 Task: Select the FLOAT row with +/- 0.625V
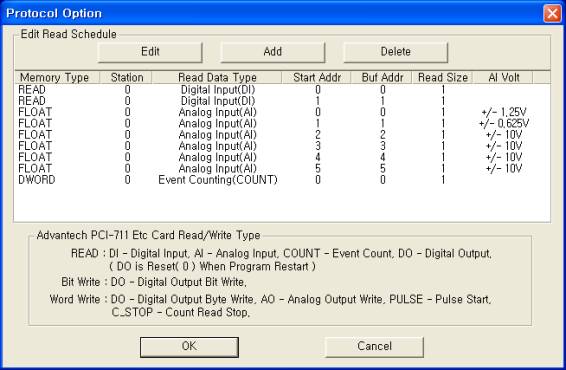pos(282,123)
